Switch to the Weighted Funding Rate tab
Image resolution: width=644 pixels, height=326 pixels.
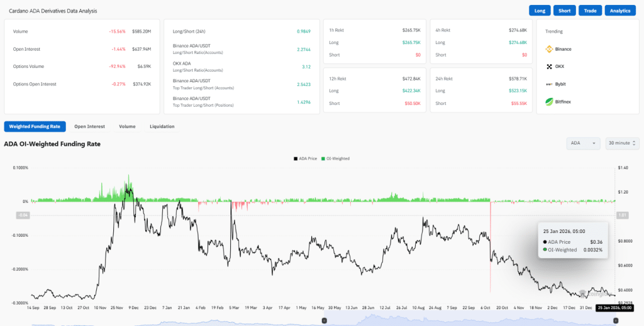[35, 126]
